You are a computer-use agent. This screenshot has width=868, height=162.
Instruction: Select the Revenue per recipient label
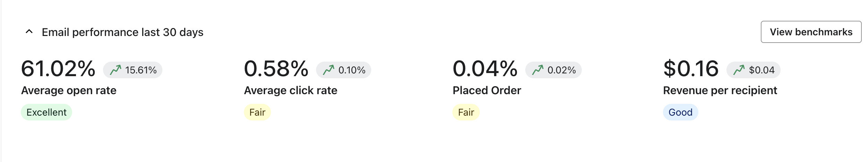tap(720, 90)
